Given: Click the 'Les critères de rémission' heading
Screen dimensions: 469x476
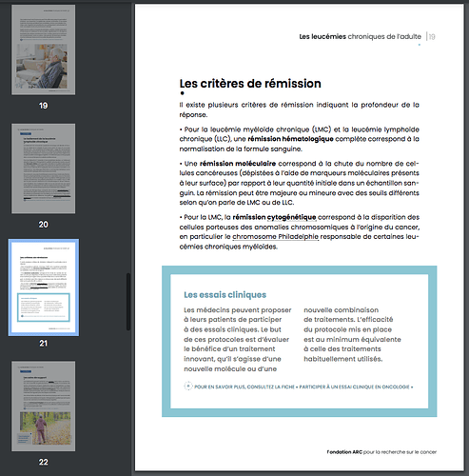Looking at the screenshot, I should pyautogui.click(x=250, y=84).
